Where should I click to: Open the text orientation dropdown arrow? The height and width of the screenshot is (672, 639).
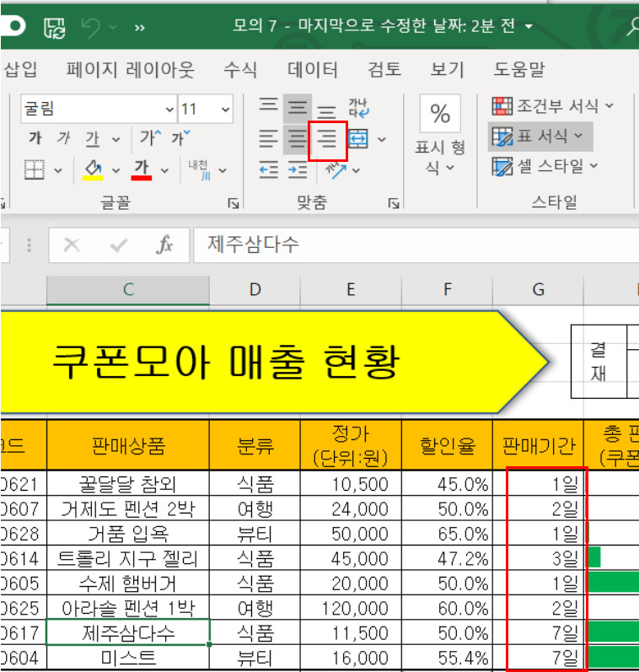coord(356,170)
